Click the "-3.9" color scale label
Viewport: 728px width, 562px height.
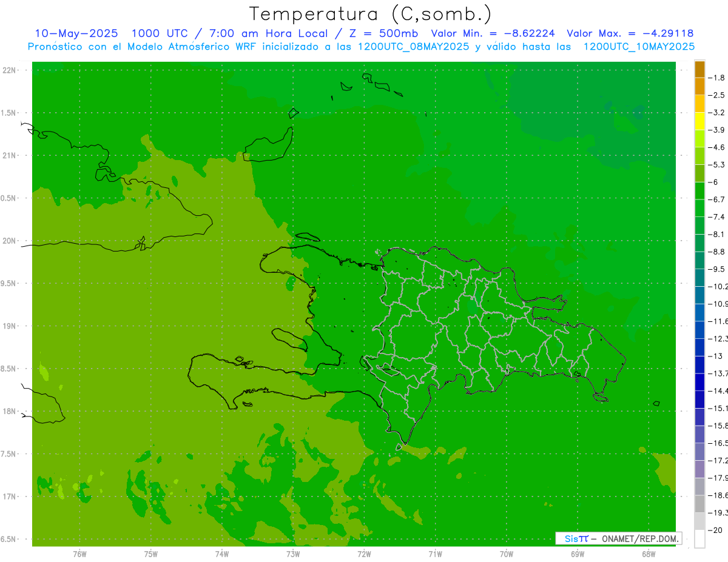(716, 130)
